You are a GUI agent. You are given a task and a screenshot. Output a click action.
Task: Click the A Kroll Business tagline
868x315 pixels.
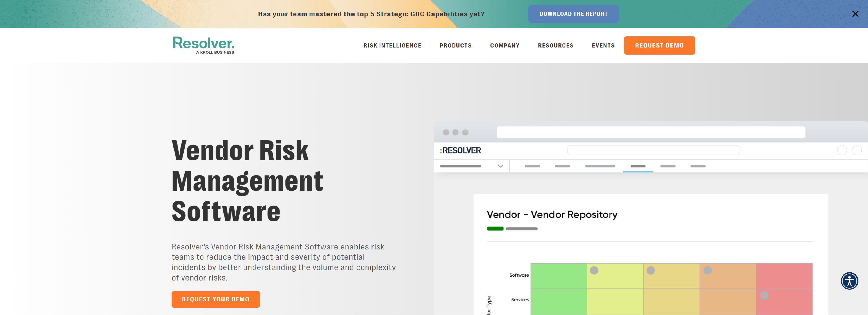[215, 52]
